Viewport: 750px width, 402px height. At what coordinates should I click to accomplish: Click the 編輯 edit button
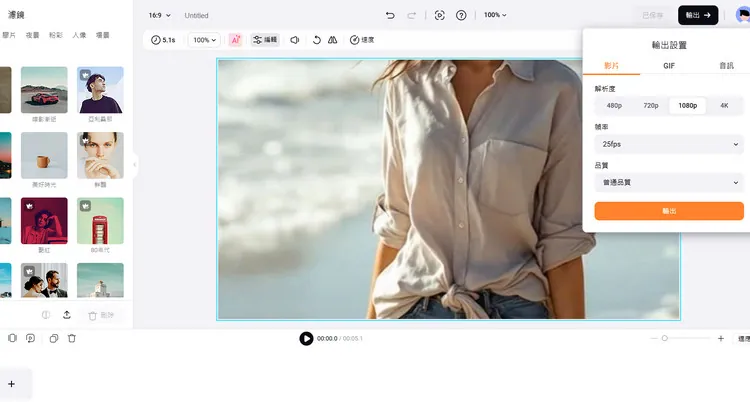coord(265,40)
